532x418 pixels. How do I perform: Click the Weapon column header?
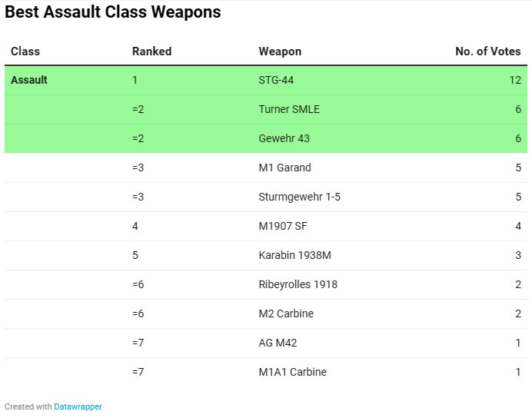(280, 51)
